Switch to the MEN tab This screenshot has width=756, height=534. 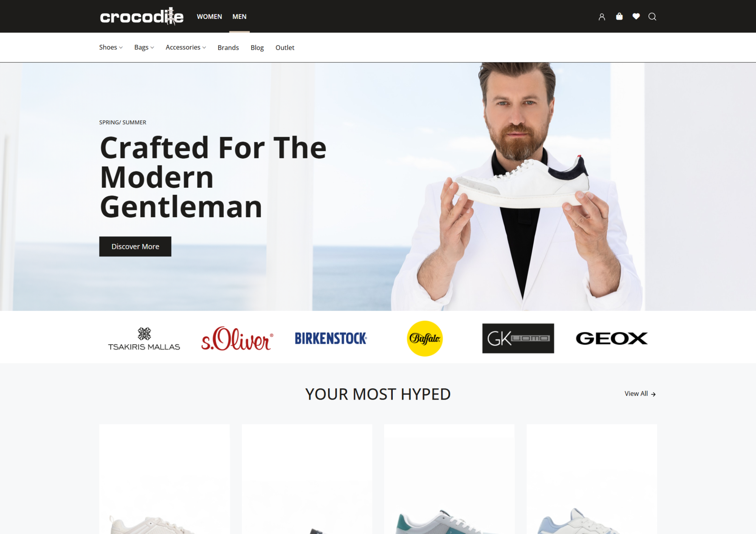pos(239,17)
